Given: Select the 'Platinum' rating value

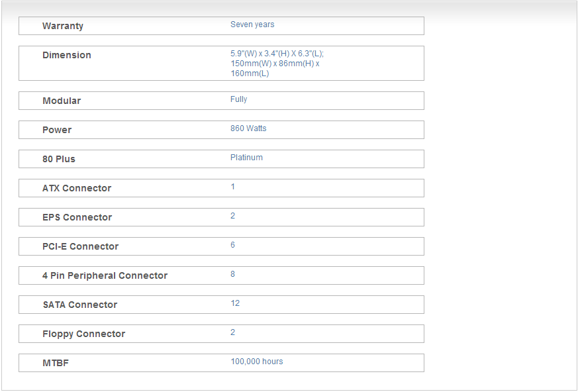Looking at the screenshot, I should pyautogui.click(x=246, y=158).
